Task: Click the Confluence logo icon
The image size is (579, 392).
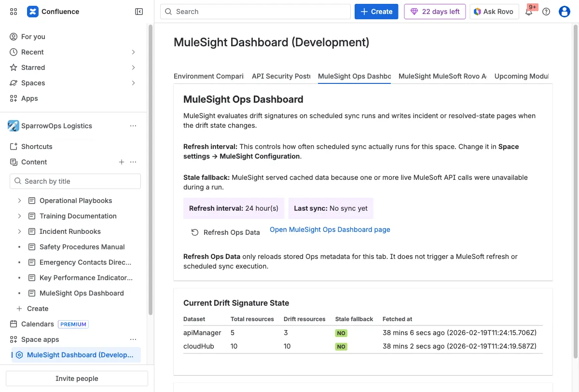Action: click(x=33, y=12)
